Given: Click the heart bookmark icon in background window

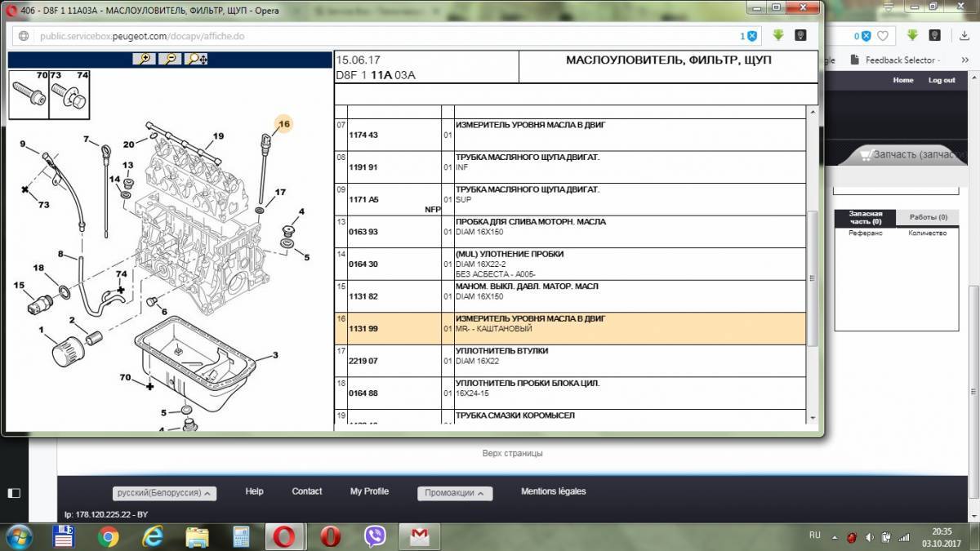Looking at the screenshot, I should 883,36.
